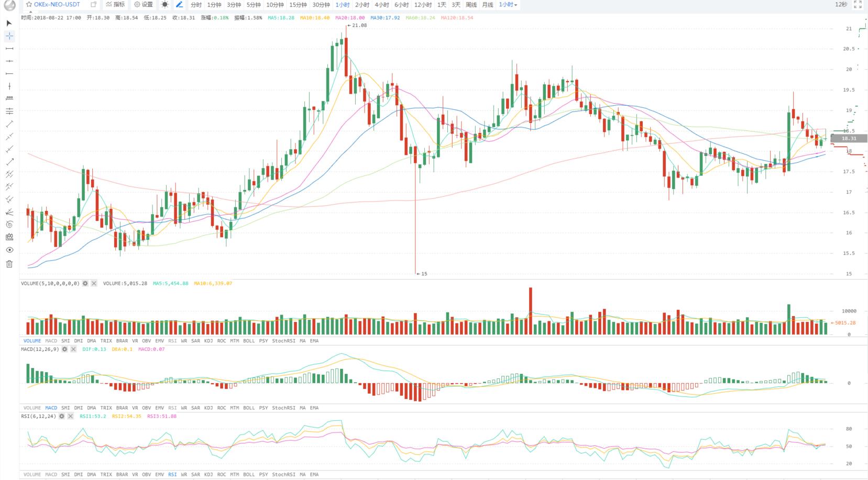Delete drawings with the trash icon

tap(9, 264)
